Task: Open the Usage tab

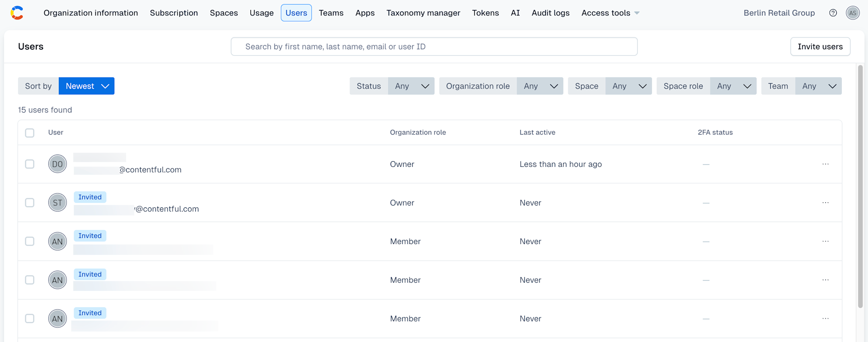Action: click(262, 13)
